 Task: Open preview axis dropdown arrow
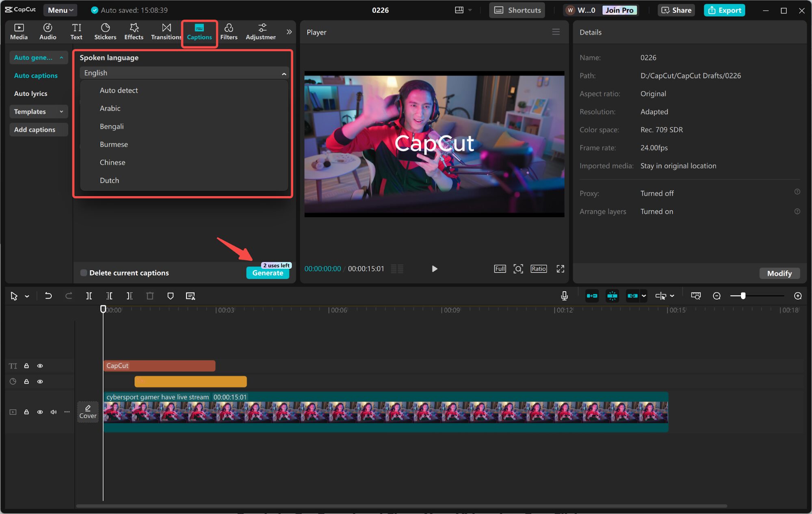(672, 296)
